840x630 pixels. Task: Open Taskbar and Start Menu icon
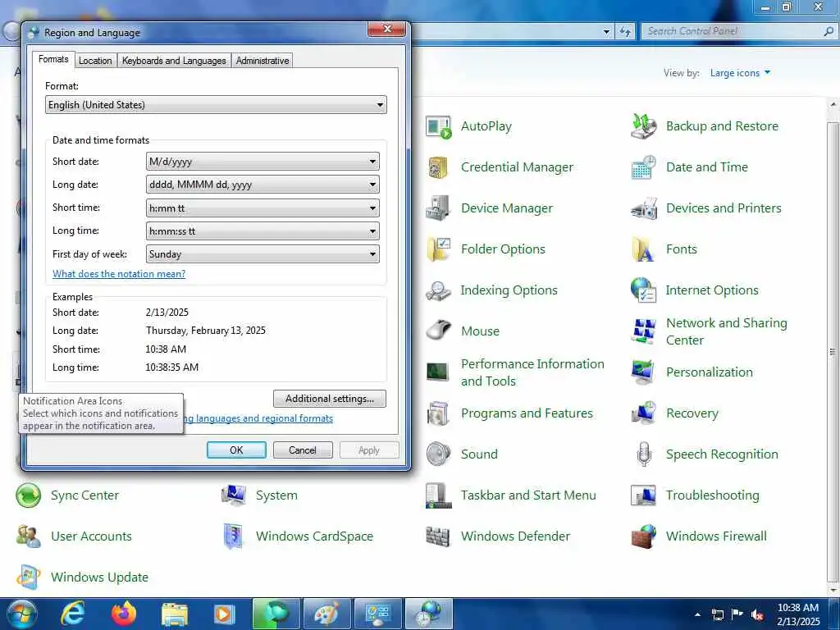coord(438,495)
